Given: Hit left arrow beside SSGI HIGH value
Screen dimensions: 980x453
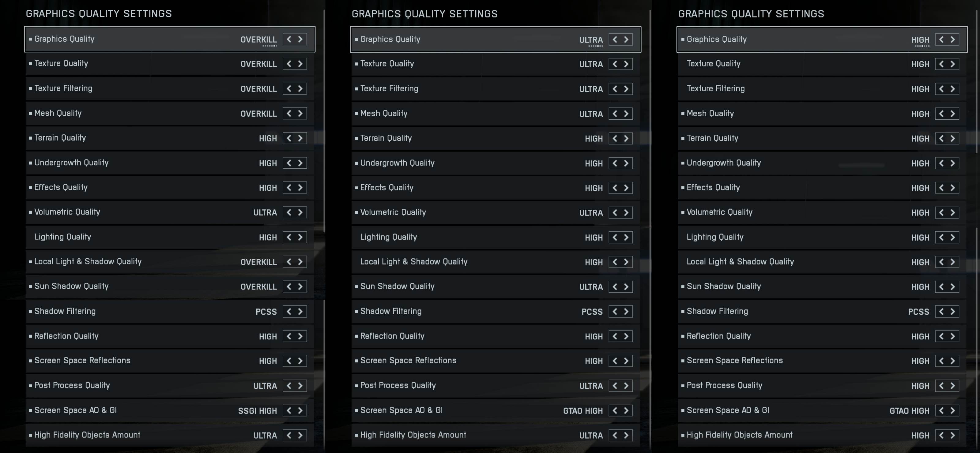Looking at the screenshot, I should click(289, 410).
